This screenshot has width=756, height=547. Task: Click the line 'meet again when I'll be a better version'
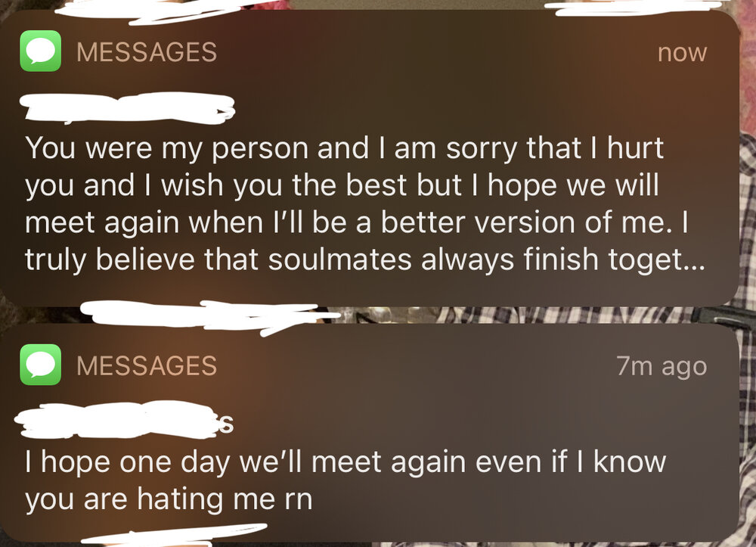pyautogui.click(x=357, y=222)
